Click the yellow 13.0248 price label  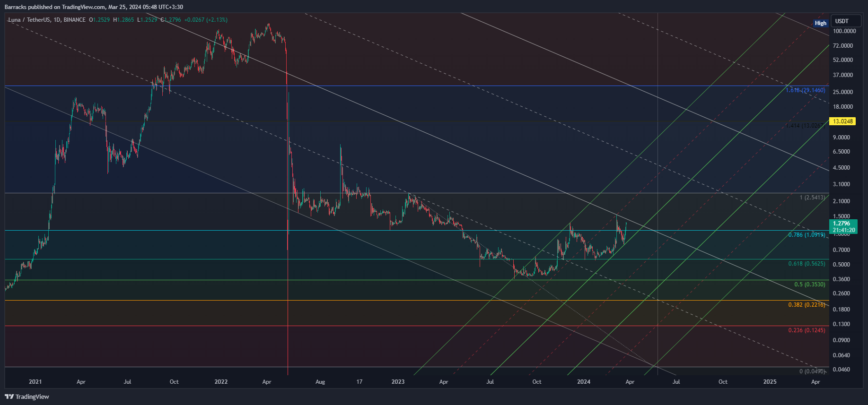click(x=843, y=121)
